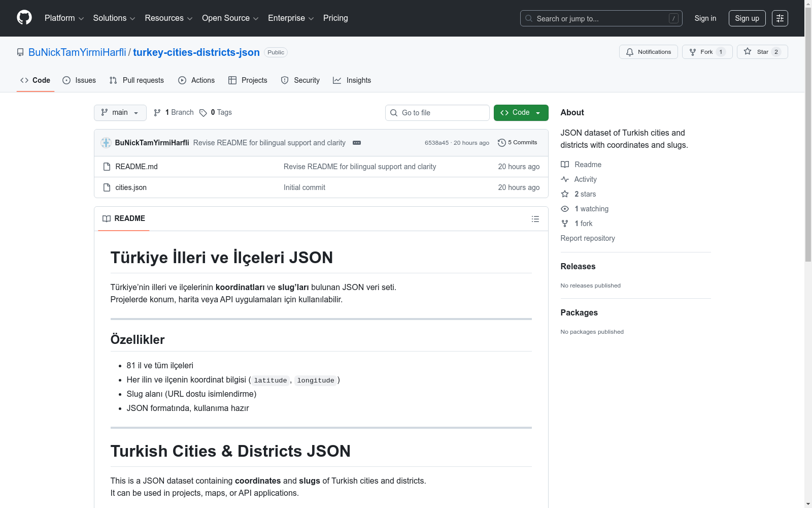Expand the commit message ellipsis button
The image size is (812, 508).
(x=357, y=143)
